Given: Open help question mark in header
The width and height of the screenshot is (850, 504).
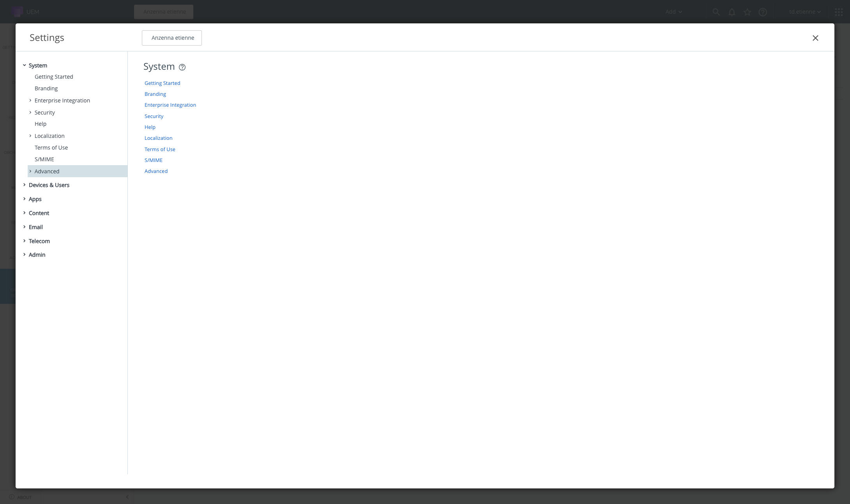Looking at the screenshot, I should (763, 12).
